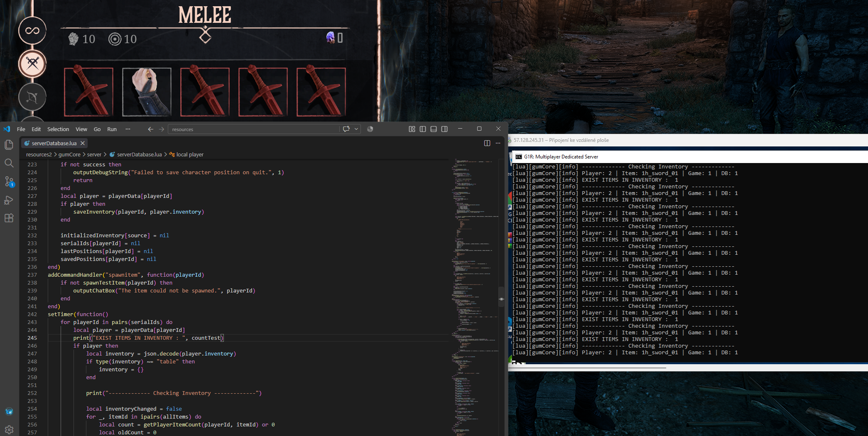Go forward with the right arrow in VS Code
868x436 pixels.
[162, 129]
